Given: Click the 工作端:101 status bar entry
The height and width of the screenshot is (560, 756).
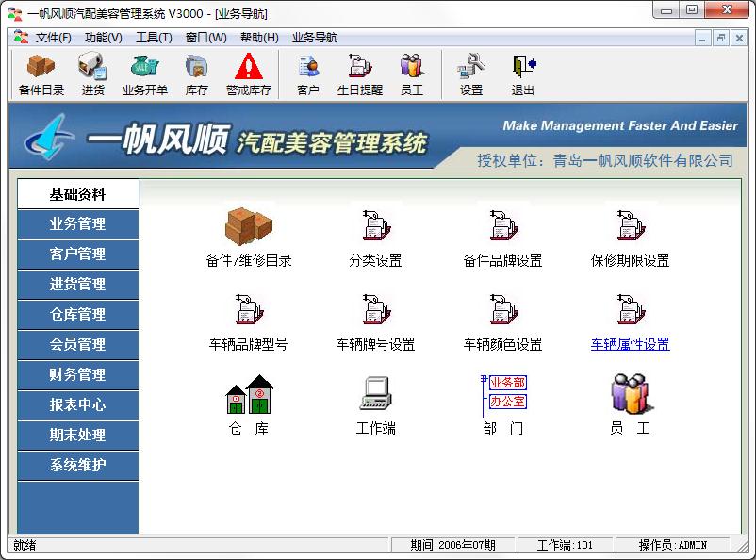Looking at the screenshot, I should click(x=565, y=545).
